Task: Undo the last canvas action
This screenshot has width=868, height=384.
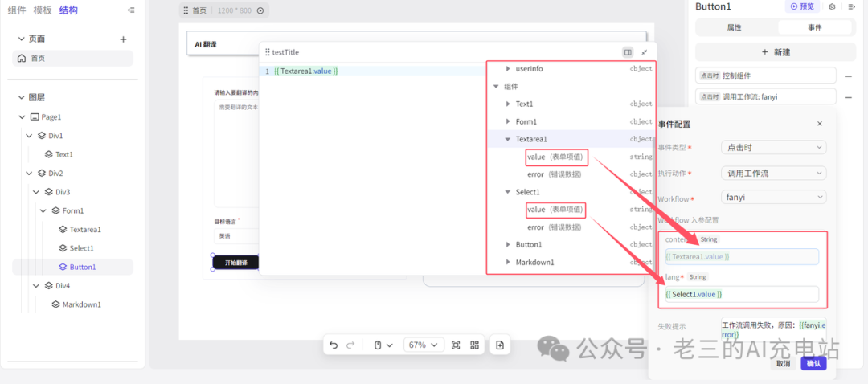Action: 334,345
